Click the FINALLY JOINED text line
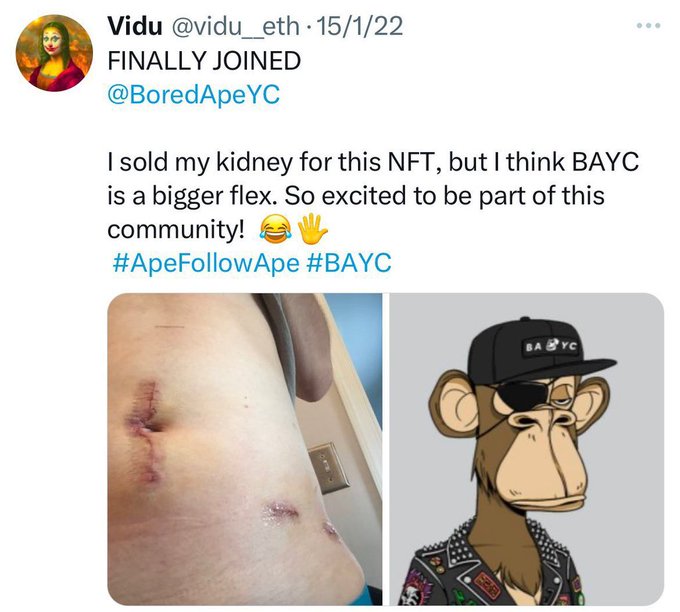This screenshot has width=680, height=612. [204, 59]
